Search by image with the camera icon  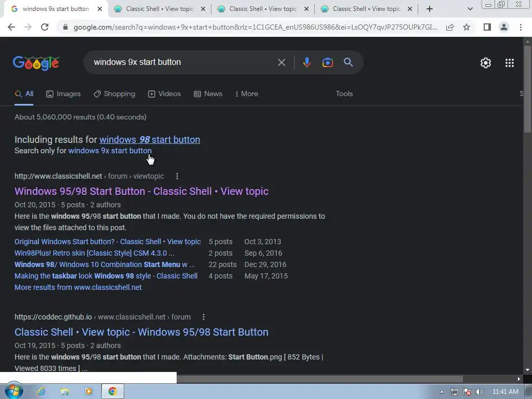point(327,62)
